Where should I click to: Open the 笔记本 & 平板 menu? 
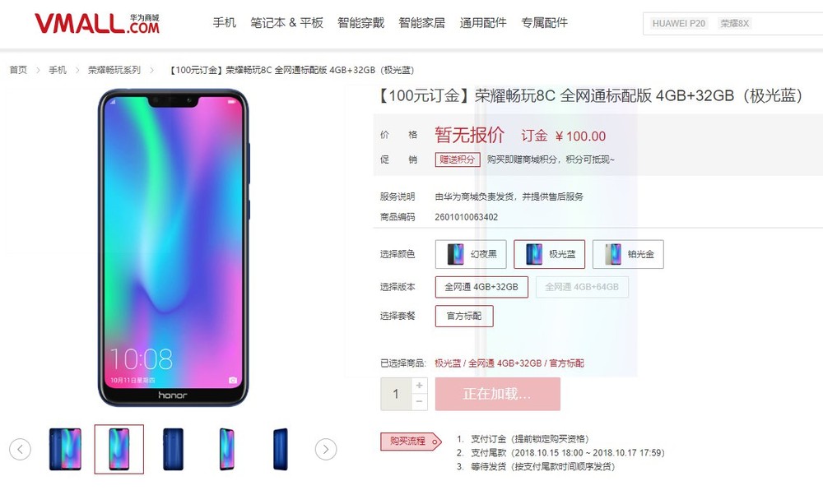[x=286, y=23]
